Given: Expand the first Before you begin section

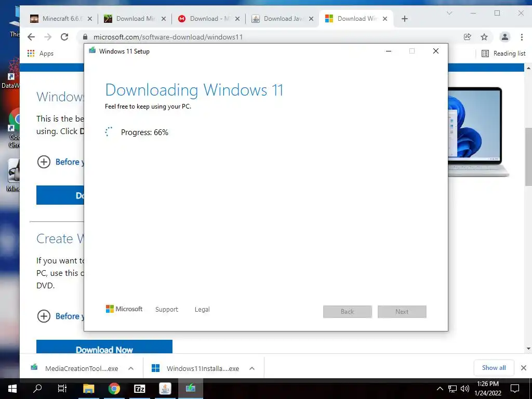Looking at the screenshot, I should (x=60, y=162).
